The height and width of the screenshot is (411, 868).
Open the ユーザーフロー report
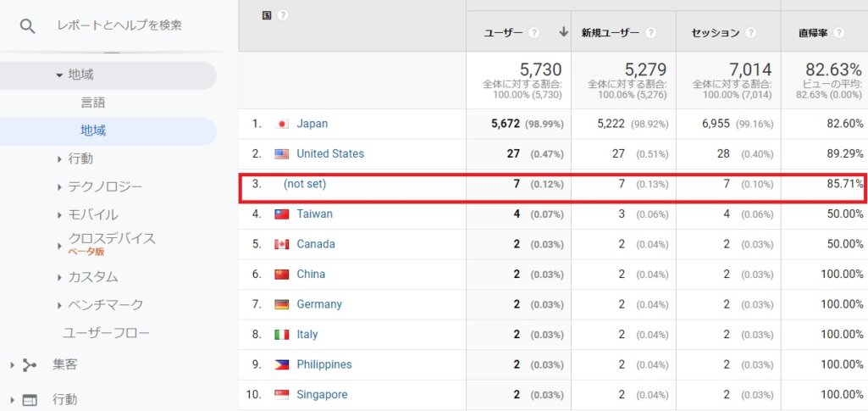click(x=106, y=333)
